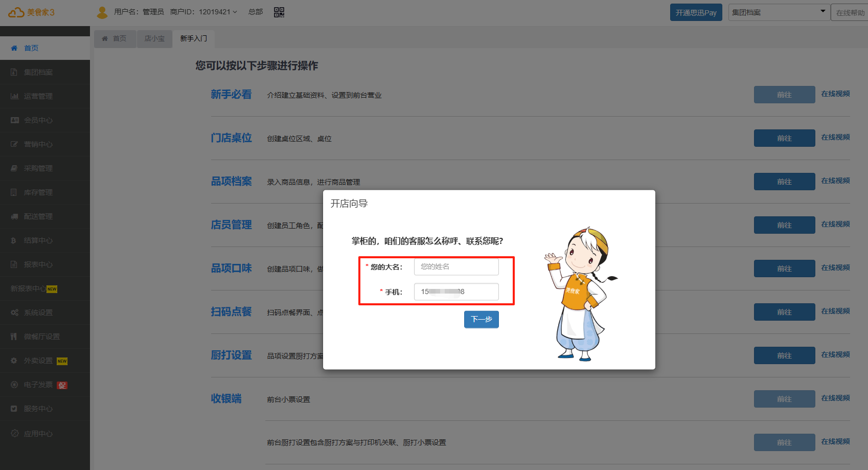Switch to the 首页 tab
The image size is (868, 470).
pos(115,39)
